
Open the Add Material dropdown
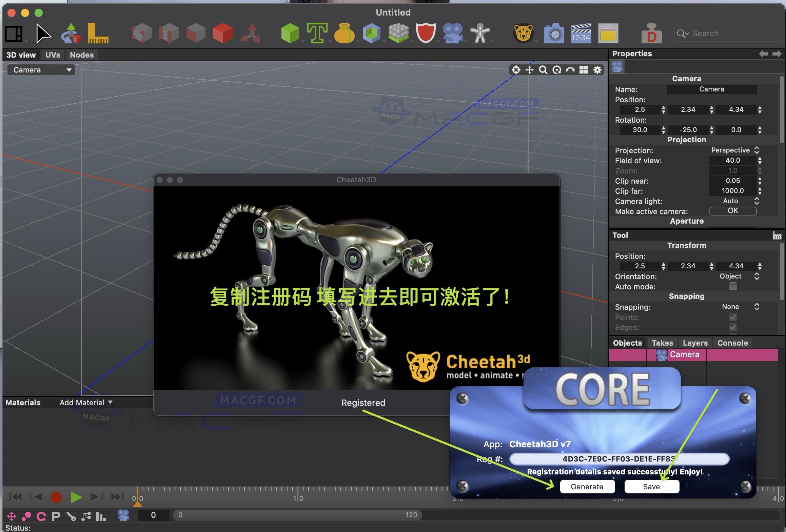click(x=85, y=403)
